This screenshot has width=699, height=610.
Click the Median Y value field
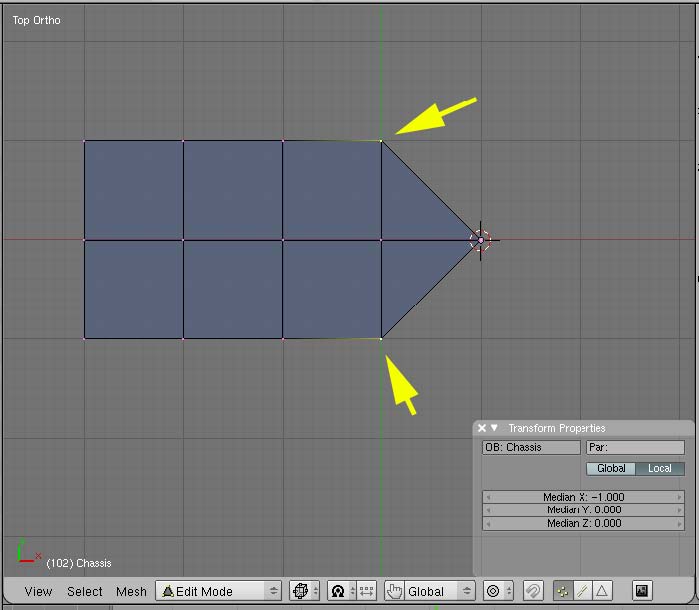coord(583,510)
